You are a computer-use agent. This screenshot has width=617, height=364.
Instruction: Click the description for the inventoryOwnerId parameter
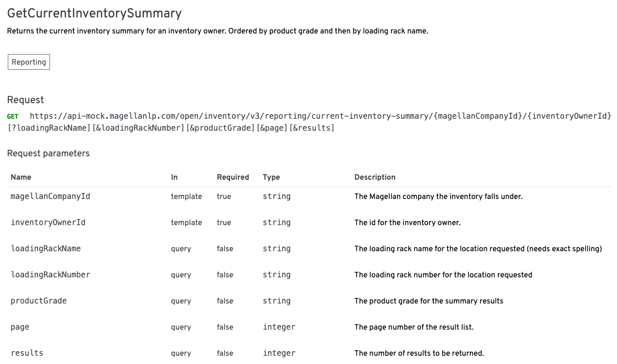pos(408,223)
